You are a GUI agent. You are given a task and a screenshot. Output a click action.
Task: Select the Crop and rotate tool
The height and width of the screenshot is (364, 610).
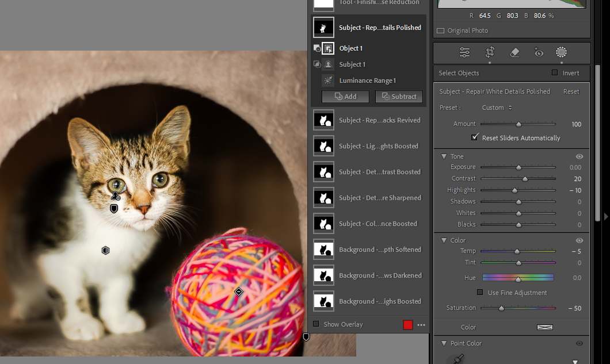point(490,53)
